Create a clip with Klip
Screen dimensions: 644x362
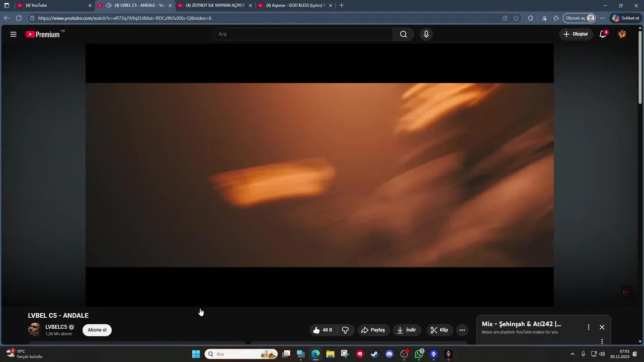tap(439, 330)
